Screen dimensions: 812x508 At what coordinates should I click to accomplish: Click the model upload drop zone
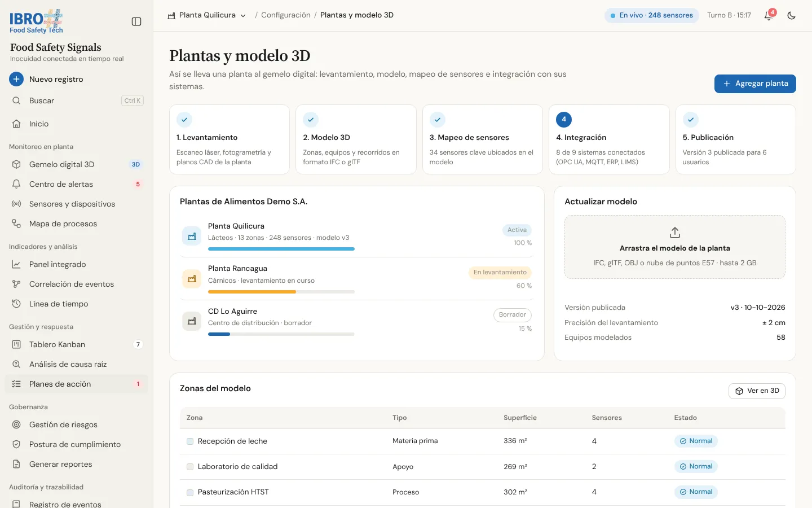pyautogui.click(x=675, y=247)
